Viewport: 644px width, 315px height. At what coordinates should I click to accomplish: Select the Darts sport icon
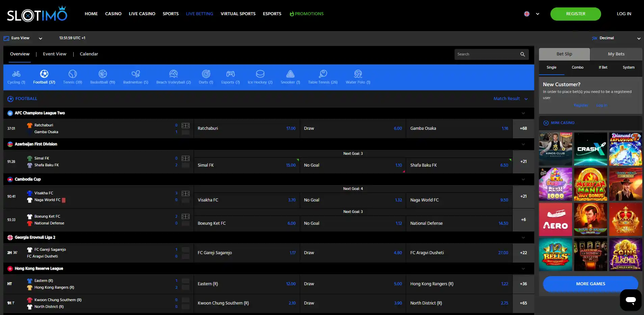(206, 74)
